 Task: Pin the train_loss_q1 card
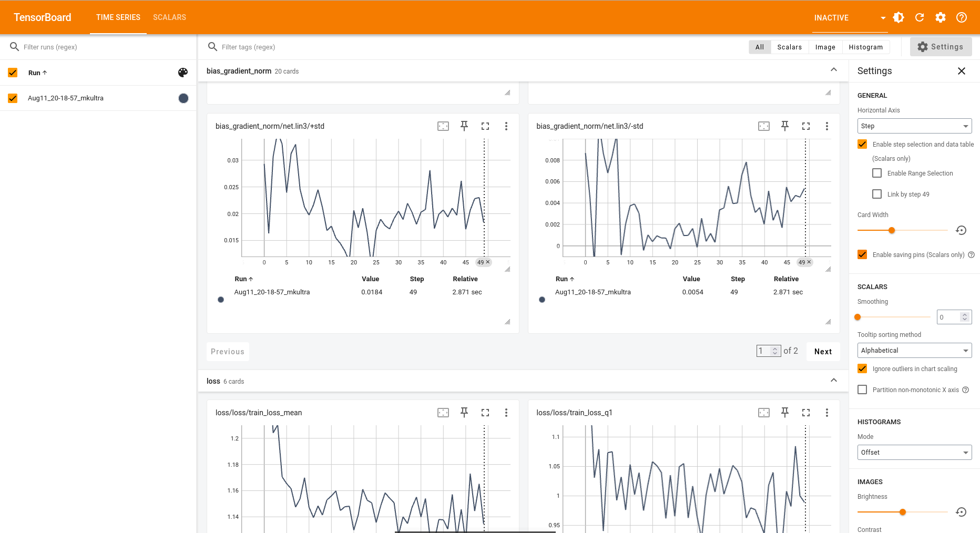[x=785, y=413]
